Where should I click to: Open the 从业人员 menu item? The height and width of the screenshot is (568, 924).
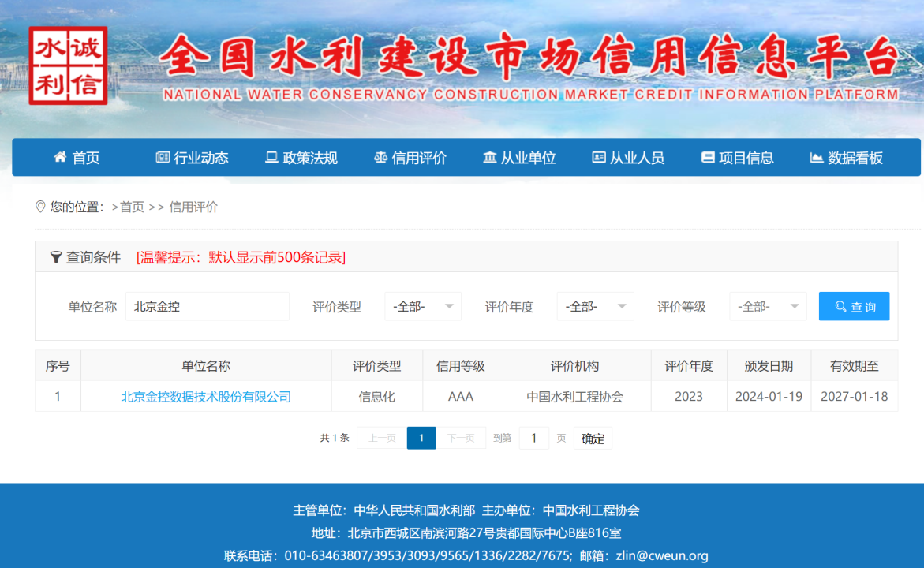pyautogui.click(x=637, y=158)
